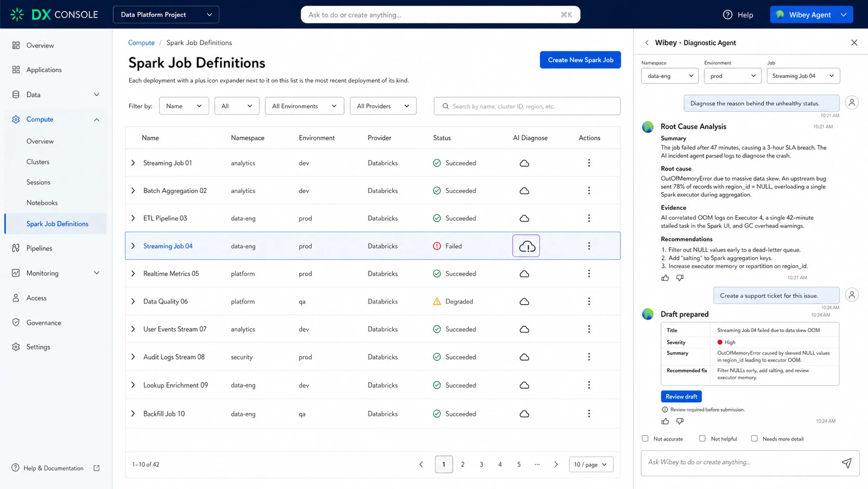Screen dimensions: 868x489
Task: Thumbs down the Root Cause Analysis response
Action: [x=680, y=278]
